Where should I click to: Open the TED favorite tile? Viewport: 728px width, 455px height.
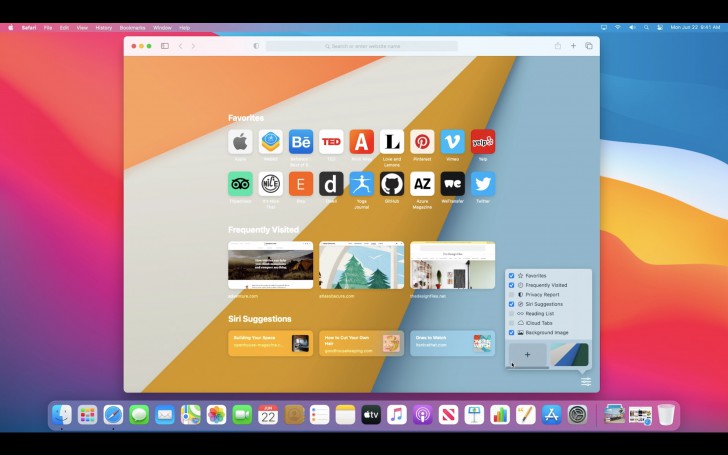click(331, 142)
